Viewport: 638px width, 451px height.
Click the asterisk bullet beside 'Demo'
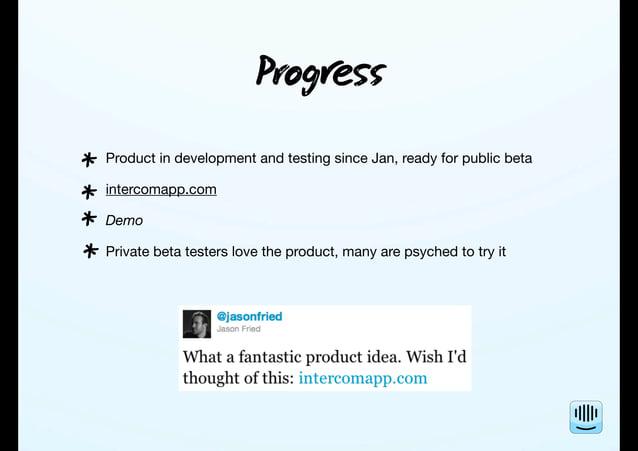point(89,219)
